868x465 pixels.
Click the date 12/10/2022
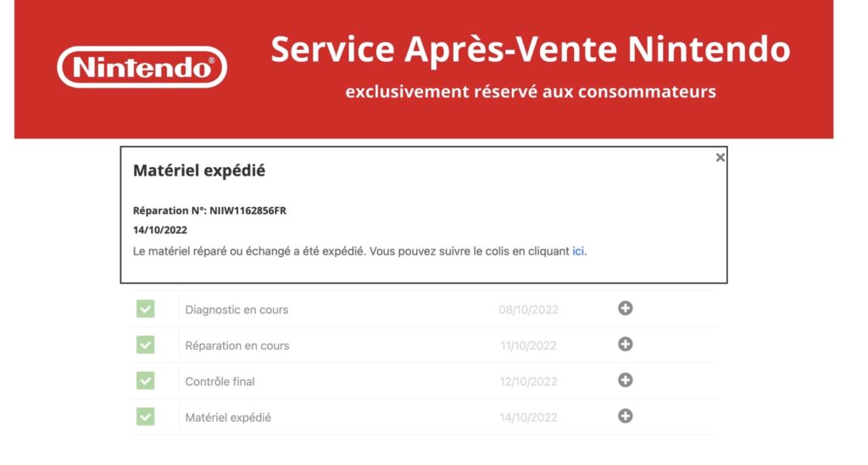point(529,382)
